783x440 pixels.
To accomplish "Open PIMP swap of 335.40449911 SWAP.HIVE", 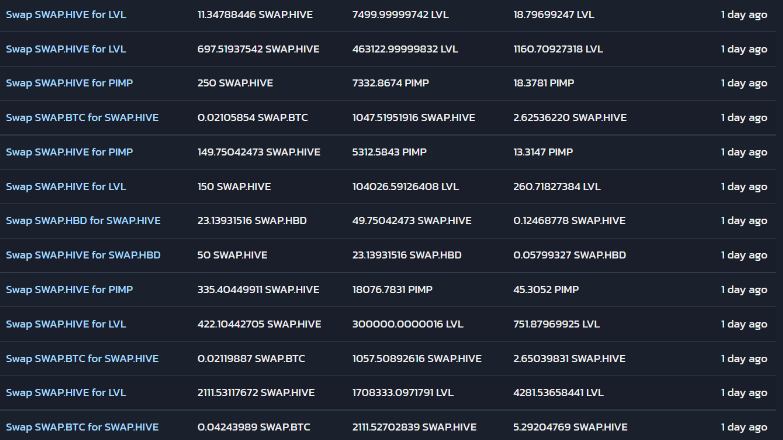I will click(x=69, y=289).
